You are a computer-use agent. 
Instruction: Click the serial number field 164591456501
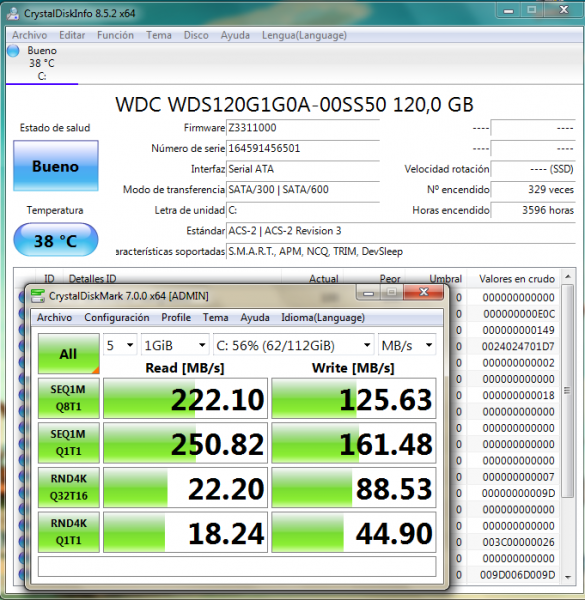[x=303, y=148]
